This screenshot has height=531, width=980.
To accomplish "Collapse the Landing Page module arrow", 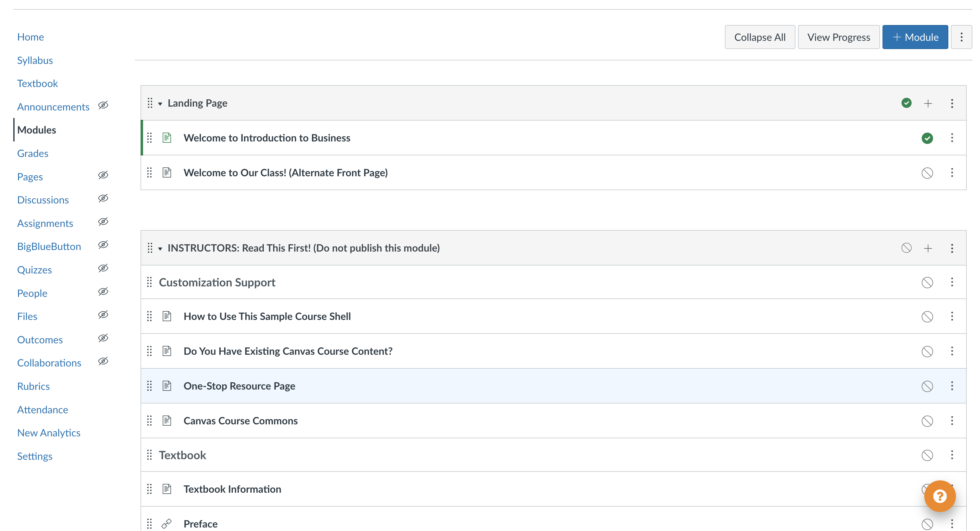I will (160, 103).
